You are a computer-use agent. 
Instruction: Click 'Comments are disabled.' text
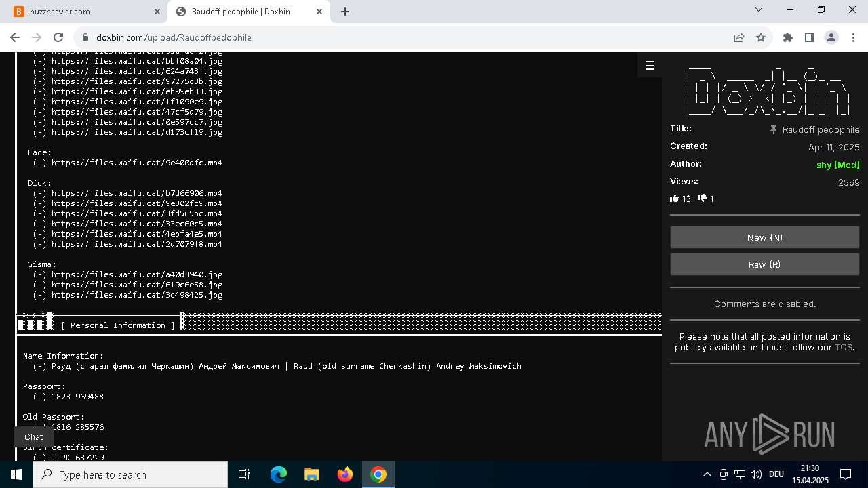coord(765,304)
